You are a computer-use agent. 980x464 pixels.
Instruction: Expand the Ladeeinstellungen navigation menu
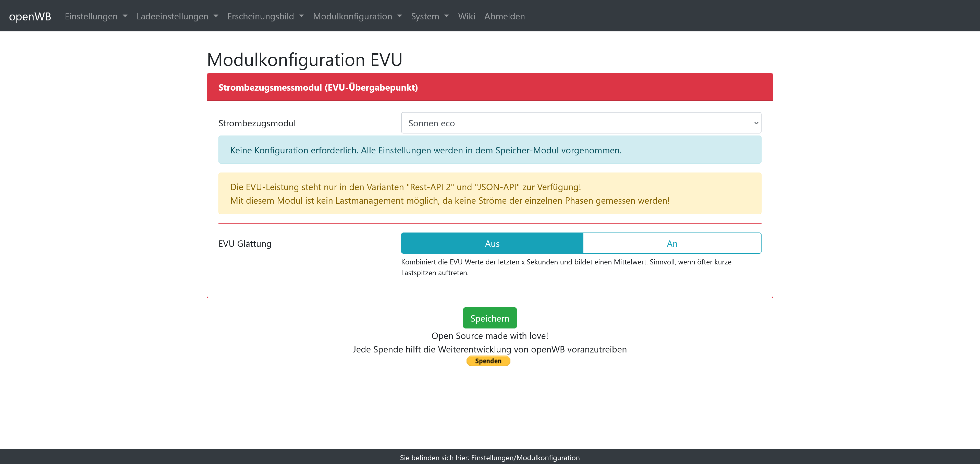coord(172,16)
